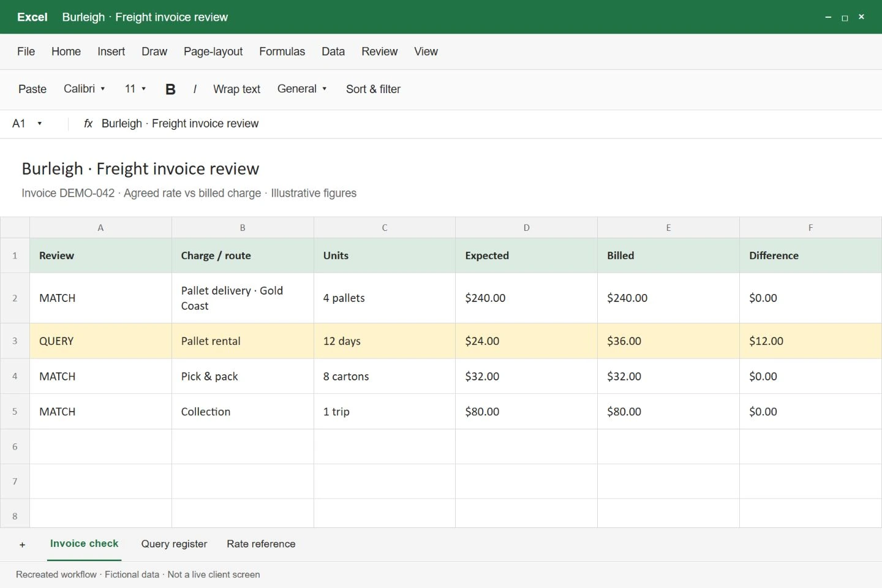Select column A header

click(100, 228)
